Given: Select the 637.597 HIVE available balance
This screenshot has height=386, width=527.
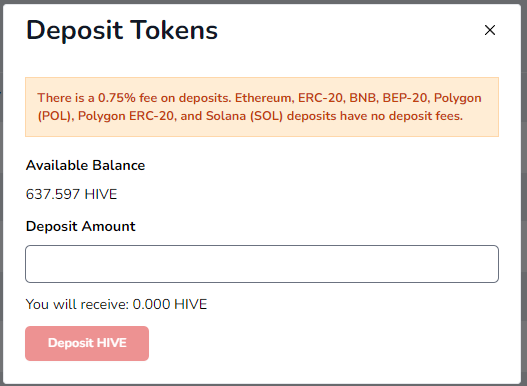Looking at the screenshot, I should click(x=71, y=194).
